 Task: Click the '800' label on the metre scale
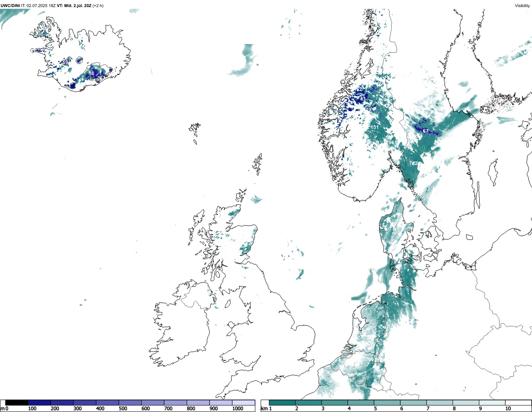(191, 408)
